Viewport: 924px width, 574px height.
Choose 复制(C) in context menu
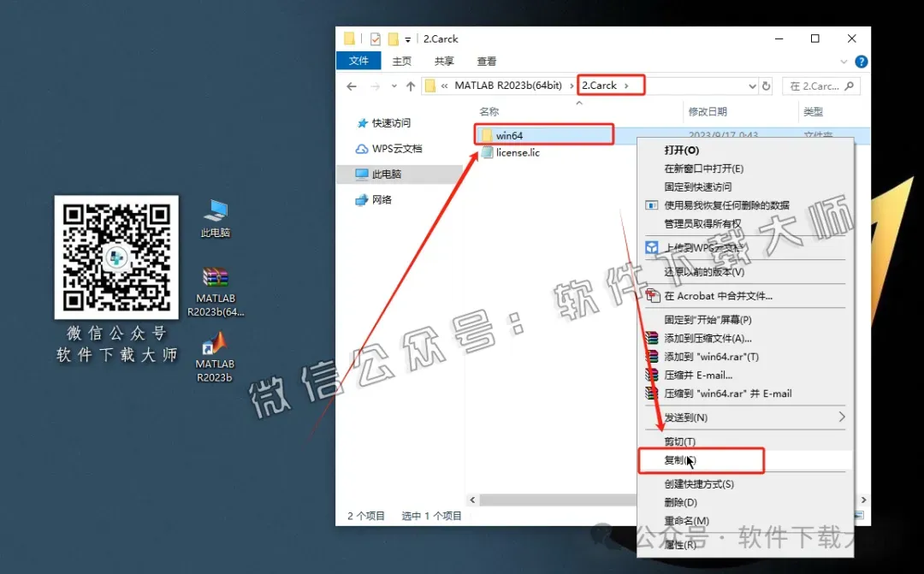745,459
